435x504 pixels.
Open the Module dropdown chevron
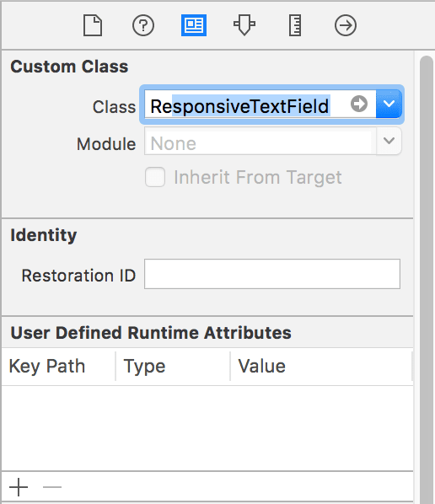coord(389,141)
